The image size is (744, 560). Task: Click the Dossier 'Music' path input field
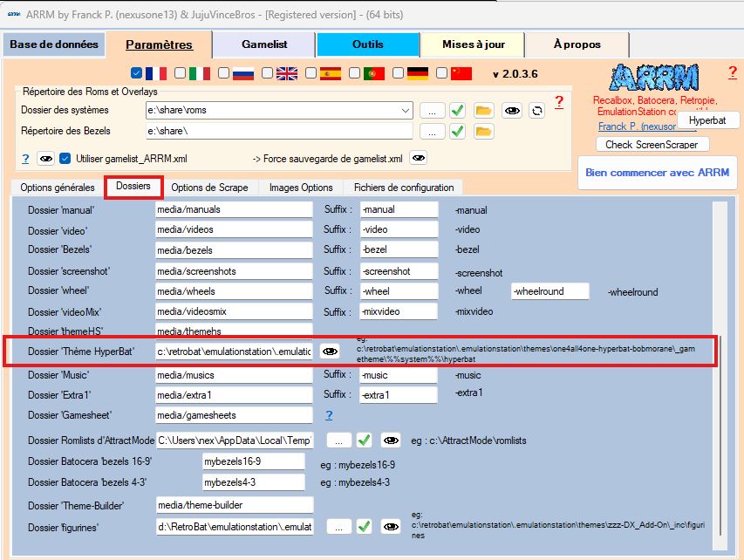(x=234, y=375)
